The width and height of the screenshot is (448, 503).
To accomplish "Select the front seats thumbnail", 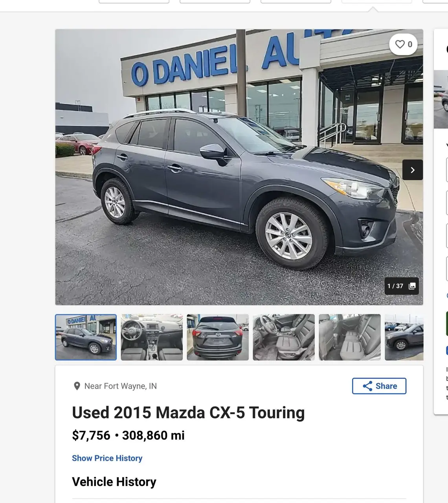I will coord(284,337).
